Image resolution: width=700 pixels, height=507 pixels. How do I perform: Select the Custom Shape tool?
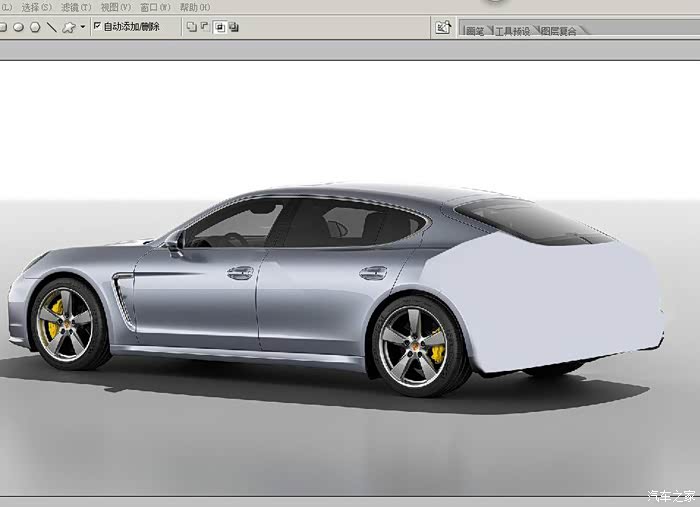click(68, 27)
